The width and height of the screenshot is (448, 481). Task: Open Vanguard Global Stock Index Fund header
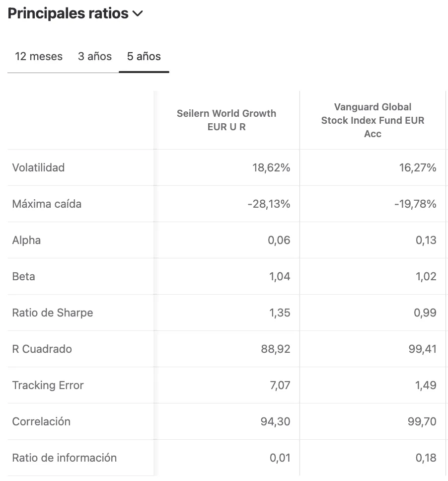point(373,120)
